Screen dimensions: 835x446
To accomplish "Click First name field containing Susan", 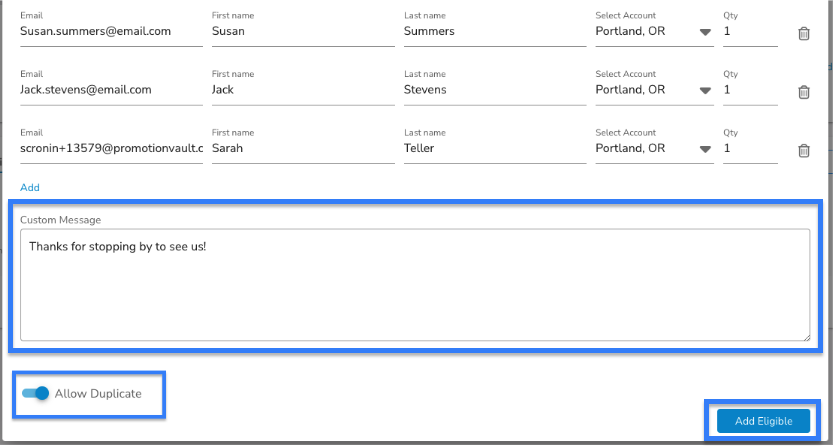I will tap(303, 31).
